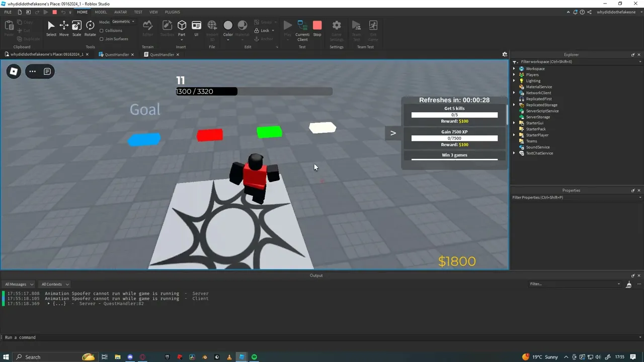Switch to the PLUGINS ribbon tab

click(172, 12)
